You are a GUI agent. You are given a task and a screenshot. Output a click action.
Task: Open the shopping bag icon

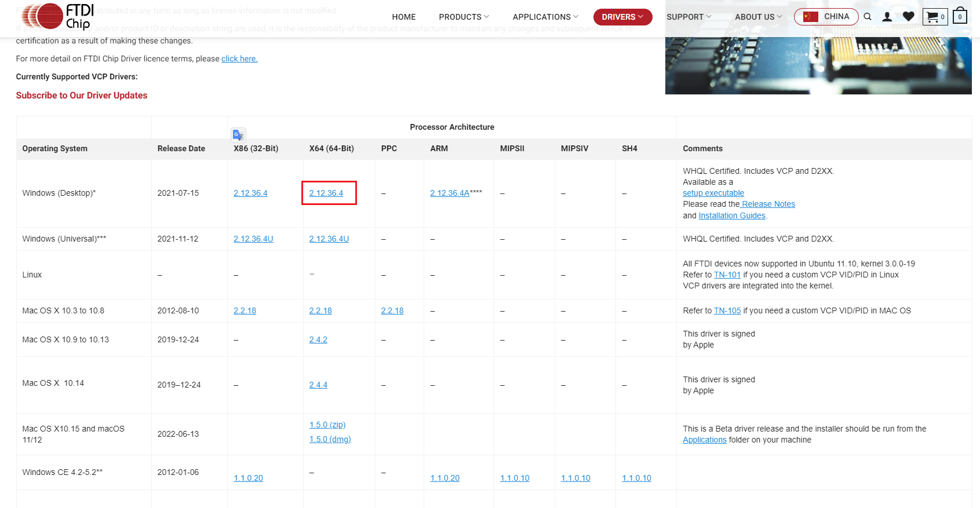[x=960, y=16]
